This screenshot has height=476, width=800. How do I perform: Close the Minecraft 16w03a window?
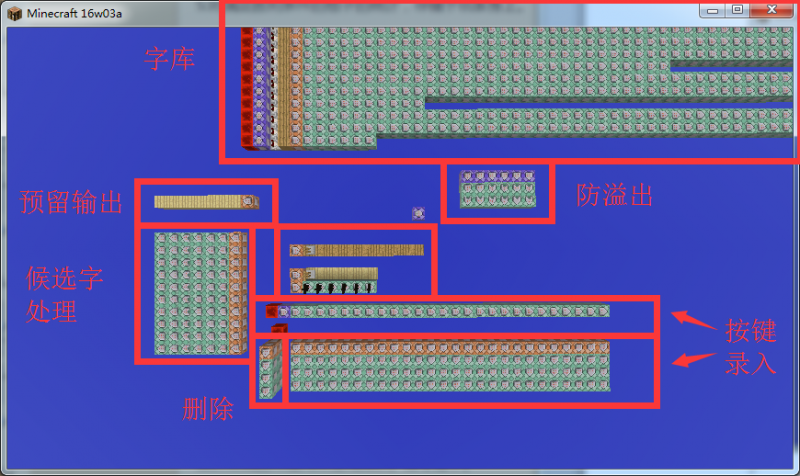coord(771,10)
